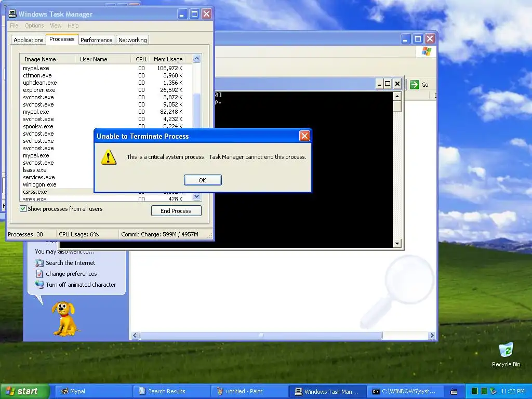Switch to C:\WINDOWS\system32 command prompt taskbar button
This screenshot has height=399, width=532.
(405, 391)
